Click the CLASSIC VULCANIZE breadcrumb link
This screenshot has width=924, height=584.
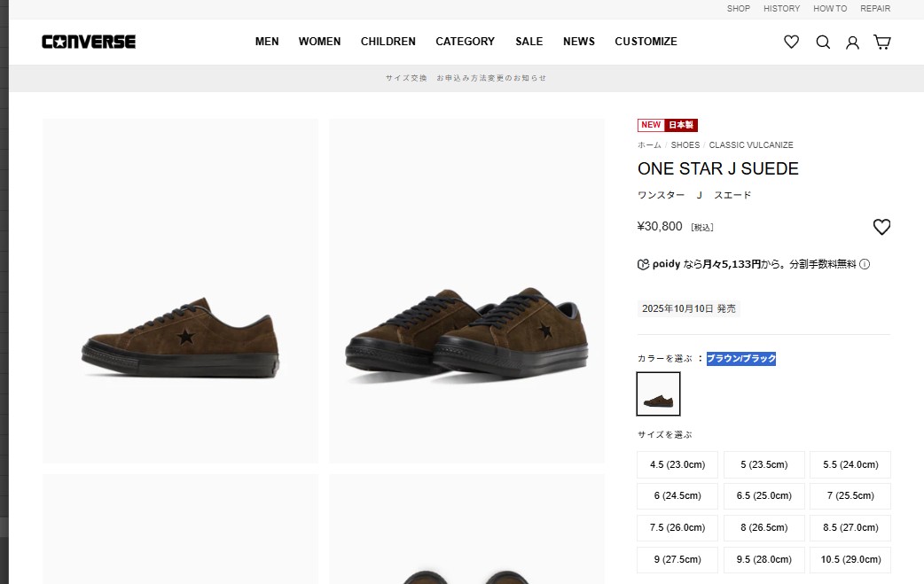click(751, 145)
